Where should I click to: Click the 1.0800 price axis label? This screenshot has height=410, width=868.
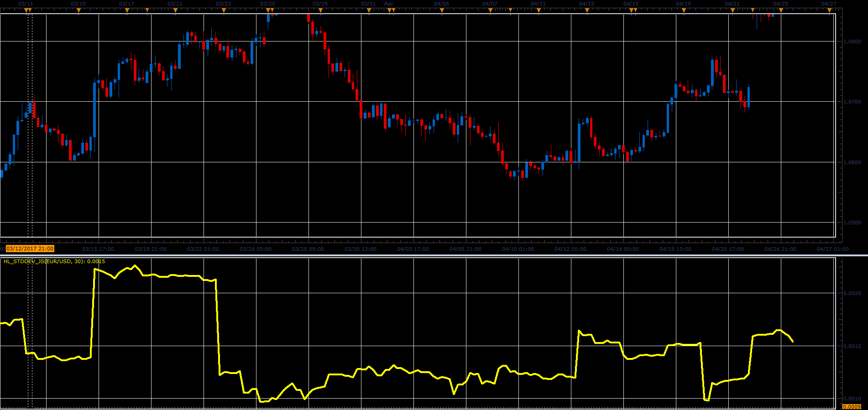point(852,42)
